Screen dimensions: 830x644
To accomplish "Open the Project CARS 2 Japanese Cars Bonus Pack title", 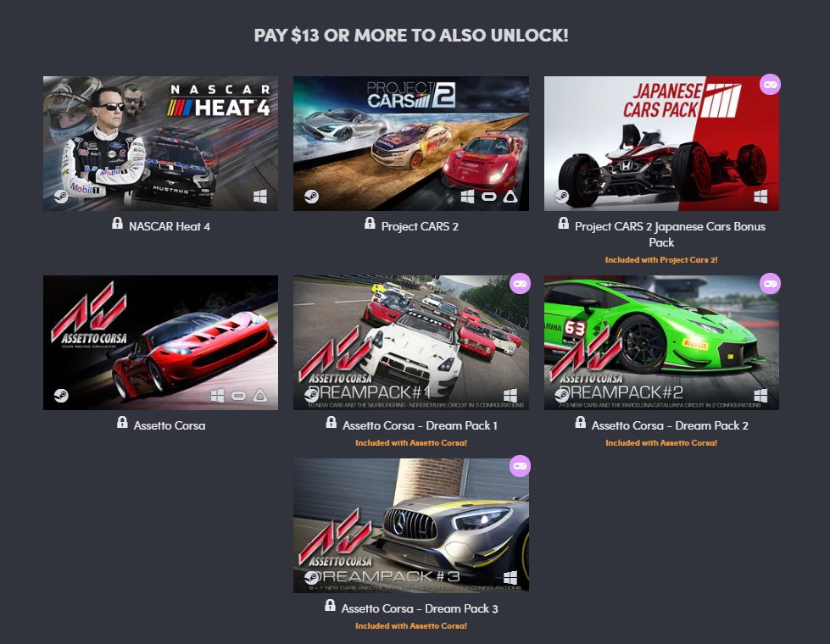I will pos(670,235).
